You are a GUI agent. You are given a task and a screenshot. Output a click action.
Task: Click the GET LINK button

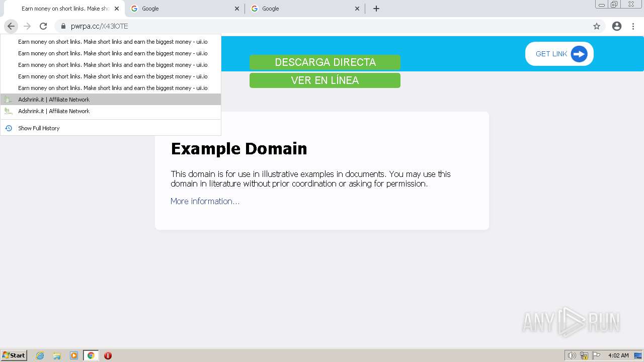click(x=559, y=54)
